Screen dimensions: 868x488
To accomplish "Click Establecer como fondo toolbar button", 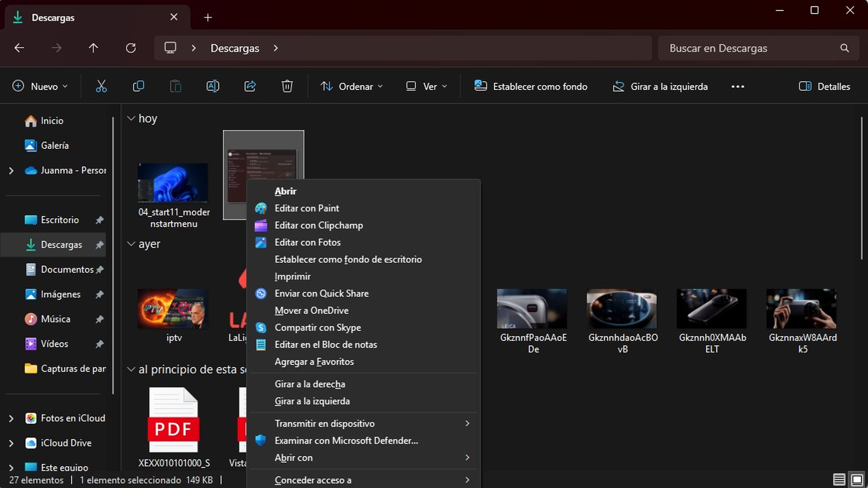I will point(530,87).
